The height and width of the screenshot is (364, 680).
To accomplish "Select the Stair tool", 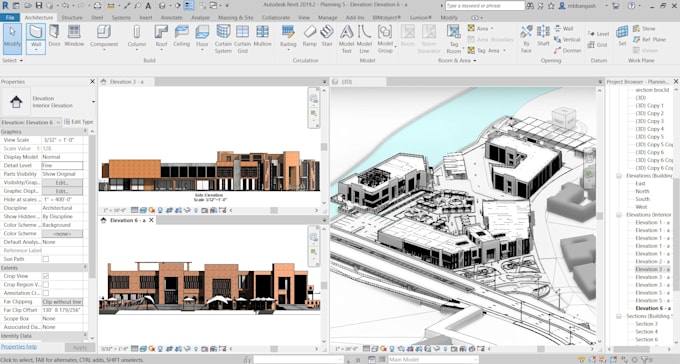I will click(x=327, y=36).
